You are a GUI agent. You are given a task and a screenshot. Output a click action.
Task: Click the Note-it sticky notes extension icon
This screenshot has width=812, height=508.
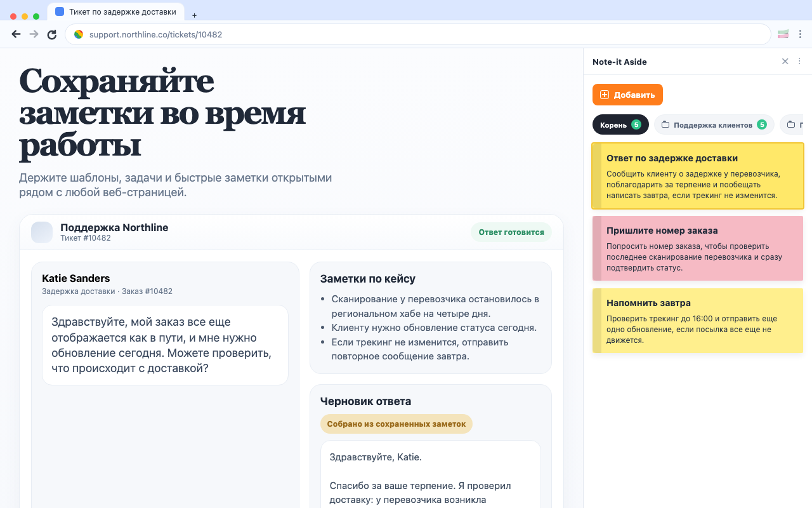point(783,34)
